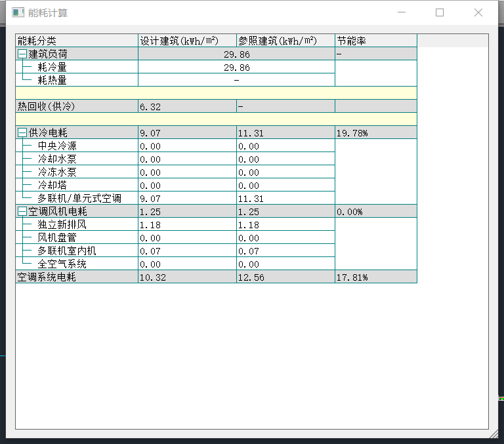The width and height of the screenshot is (504, 444).
Task: Select the 中央冷源 item
Action: [x=57, y=146]
